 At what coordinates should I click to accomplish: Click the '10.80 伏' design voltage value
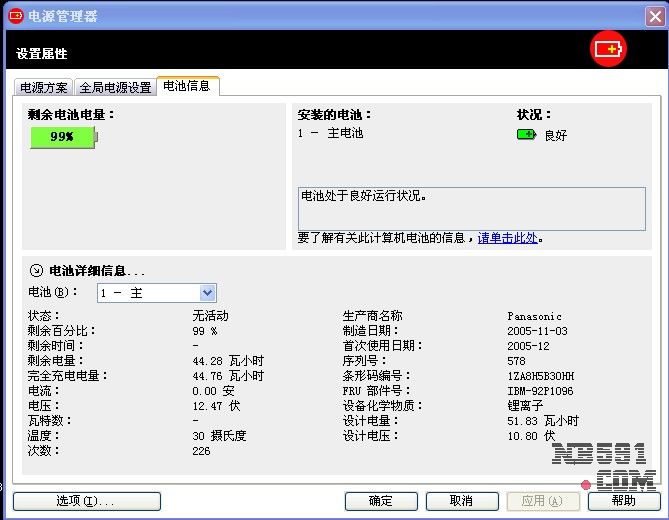pyautogui.click(x=531, y=436)
